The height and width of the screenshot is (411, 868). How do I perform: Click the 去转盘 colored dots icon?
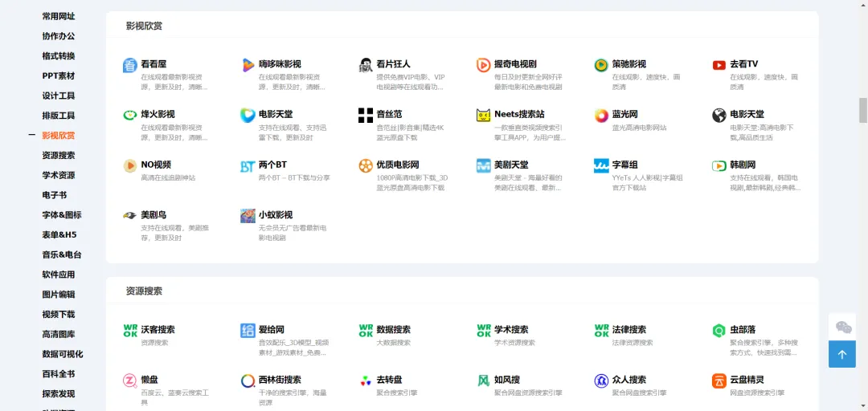(366, 381)
